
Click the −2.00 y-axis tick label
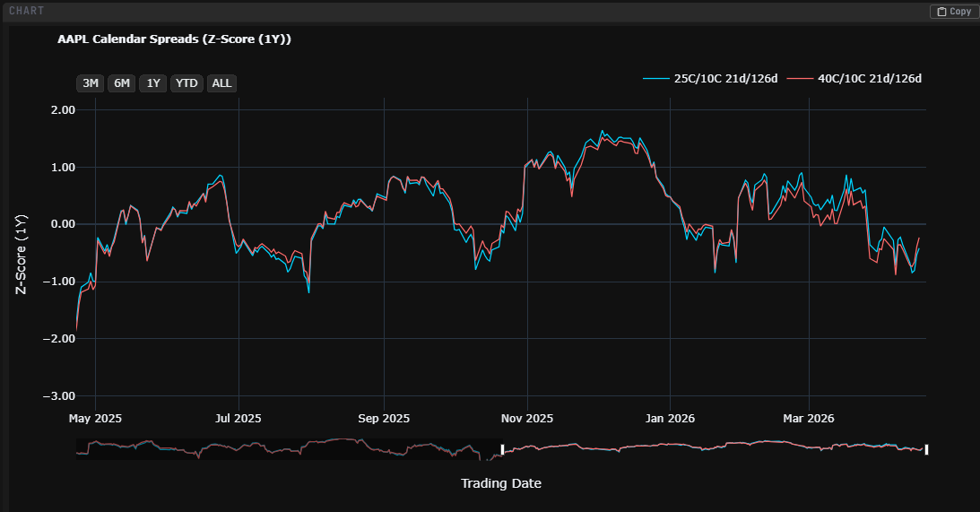pyautogui.click(x=59, y=339)
